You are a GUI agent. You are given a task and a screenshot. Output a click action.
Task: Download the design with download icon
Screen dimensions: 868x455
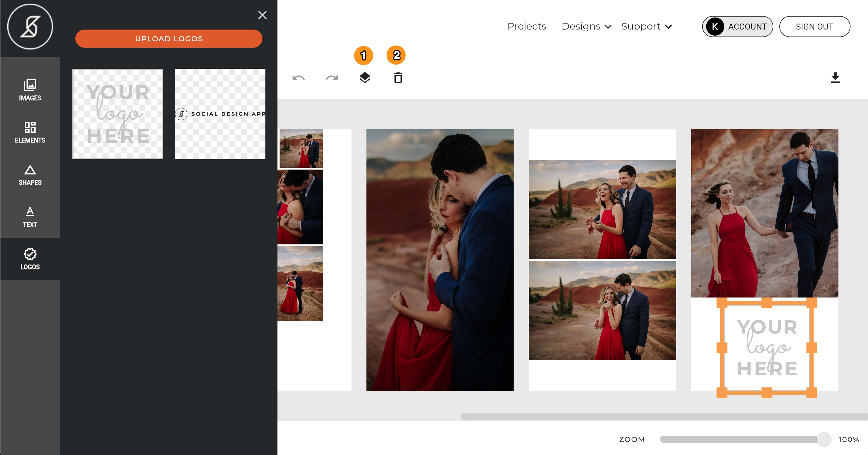835,78
